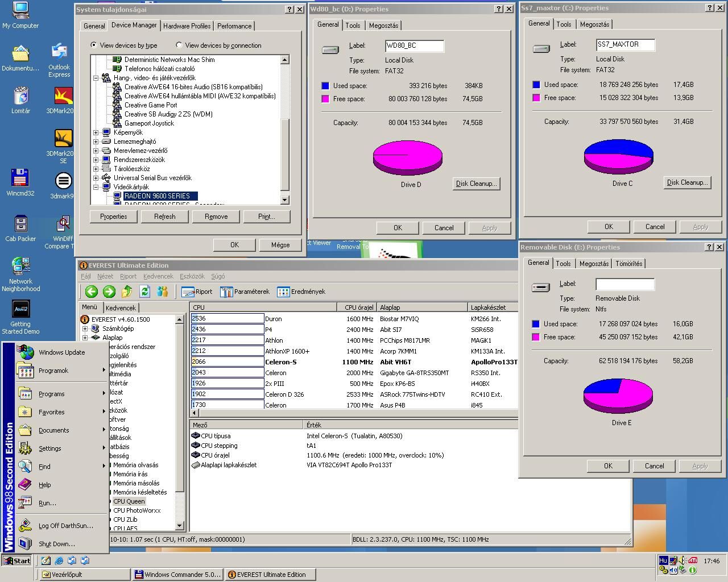
Task: Expand the Rendszereszközök device node
Action: (96, 160)
